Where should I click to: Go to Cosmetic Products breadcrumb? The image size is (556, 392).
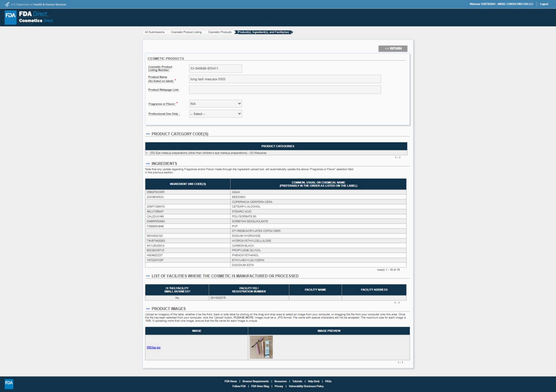pyautogui.click(x=220, y=32)
